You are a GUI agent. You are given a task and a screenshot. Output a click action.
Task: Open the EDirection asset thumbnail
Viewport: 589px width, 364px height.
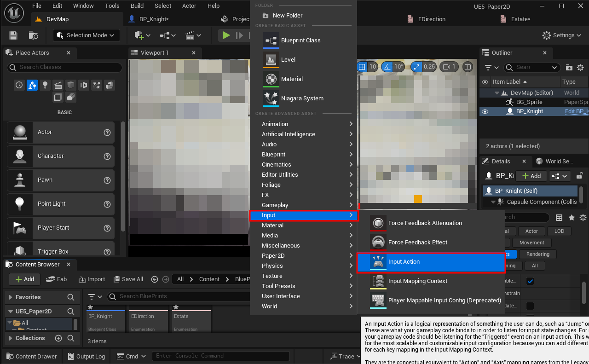coord(149,320)
